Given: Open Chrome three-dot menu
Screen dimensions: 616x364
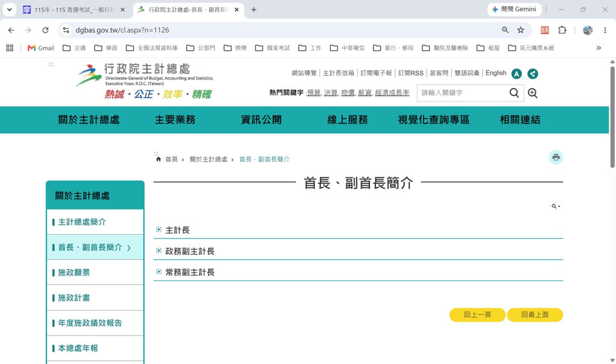Looking at the screenshot, I should pyautogui.click(x=605, y=30).
